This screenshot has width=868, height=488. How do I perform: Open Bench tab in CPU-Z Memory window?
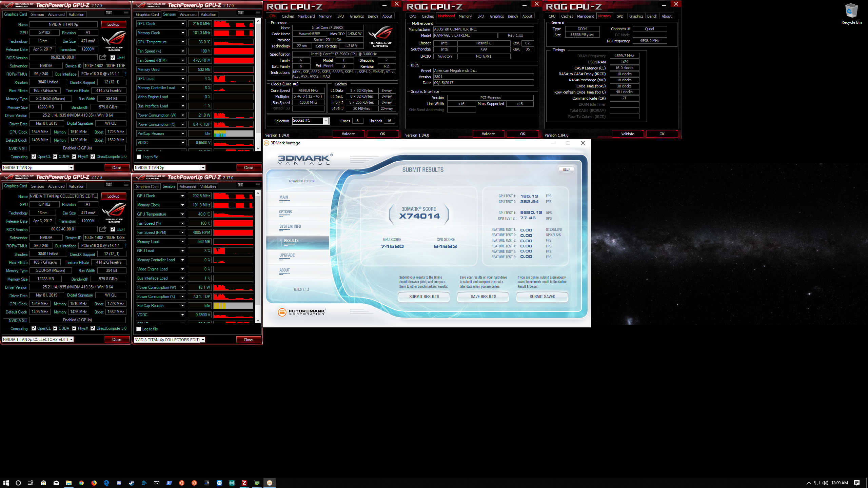pyautogui.click(x=652, y=16)
